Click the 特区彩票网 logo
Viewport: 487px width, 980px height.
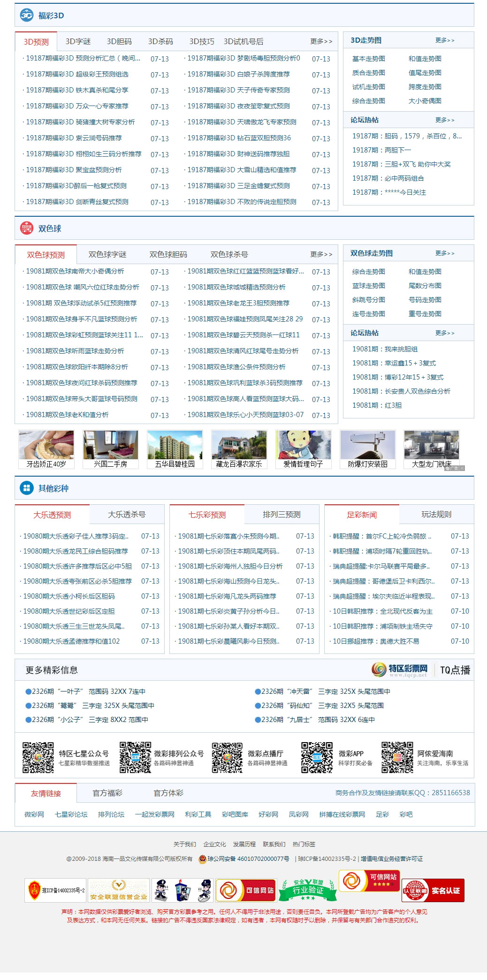(400, 669)
